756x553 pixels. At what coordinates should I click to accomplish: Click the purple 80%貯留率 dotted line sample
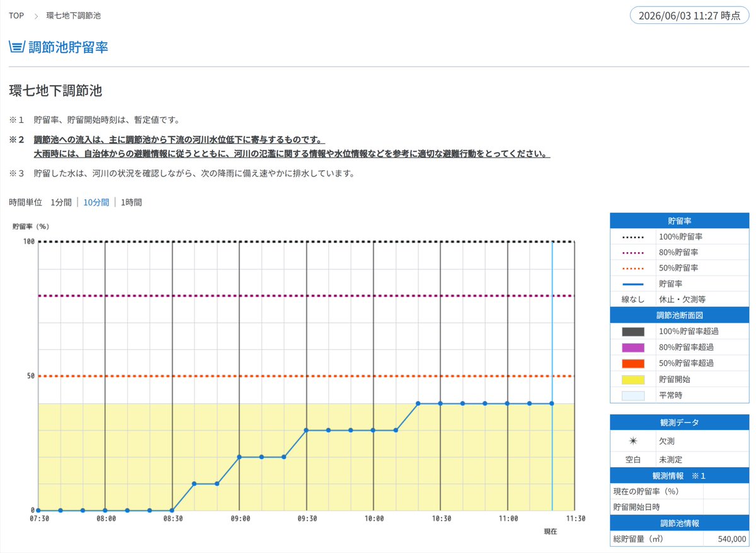pyautogui.click(x=633, y=252)
